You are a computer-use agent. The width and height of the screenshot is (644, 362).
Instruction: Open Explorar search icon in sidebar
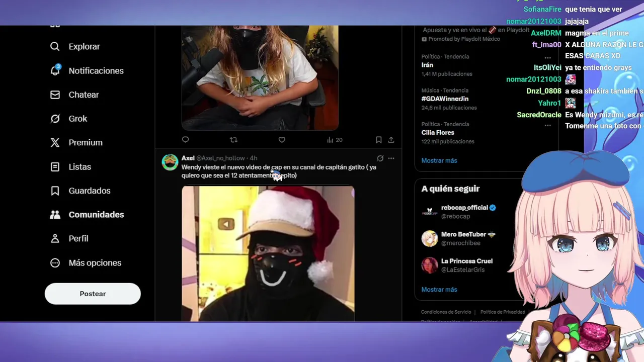[55, 46]
